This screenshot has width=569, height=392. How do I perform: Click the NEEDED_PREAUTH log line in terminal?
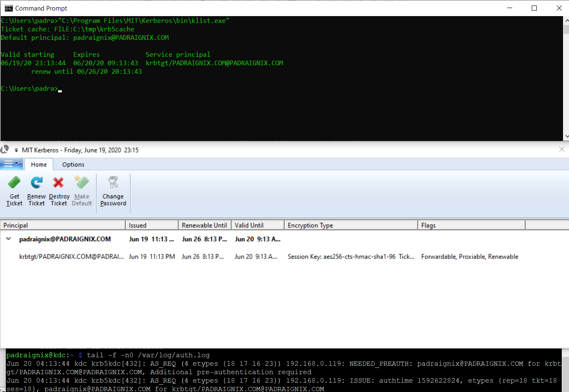pyautogui.click(x=284, y=368)
